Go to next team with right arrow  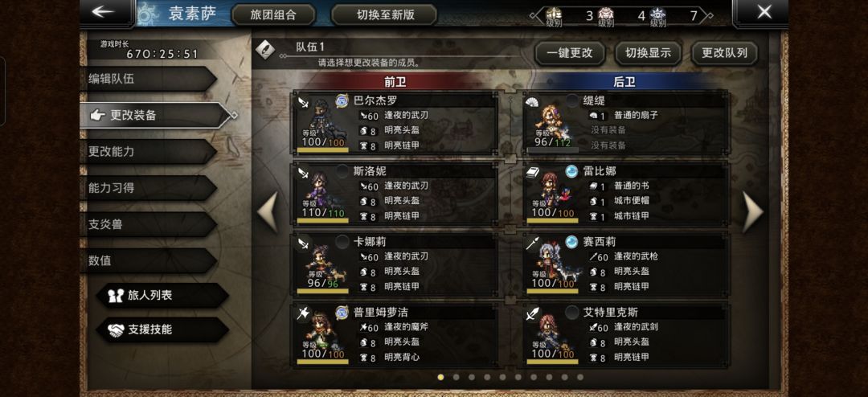click(752, 212)
